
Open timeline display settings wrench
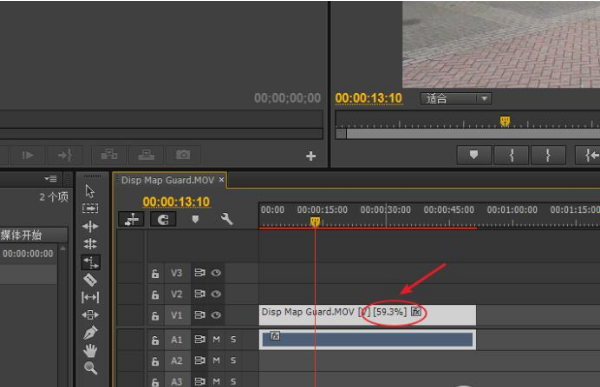click(227, 219)
